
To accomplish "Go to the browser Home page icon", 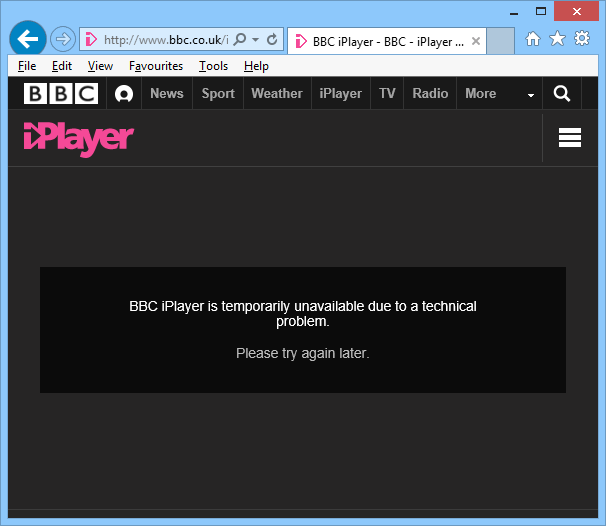I will coord(533,39).
